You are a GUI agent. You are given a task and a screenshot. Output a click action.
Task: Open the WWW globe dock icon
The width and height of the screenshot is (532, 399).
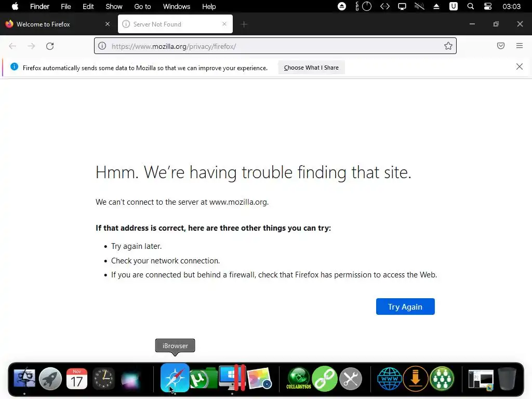(390, 378)
